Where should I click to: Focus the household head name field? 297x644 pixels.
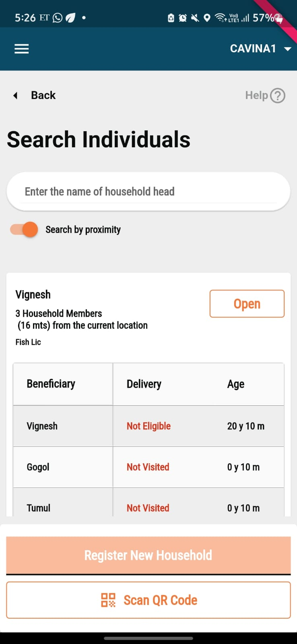(148, 192)
